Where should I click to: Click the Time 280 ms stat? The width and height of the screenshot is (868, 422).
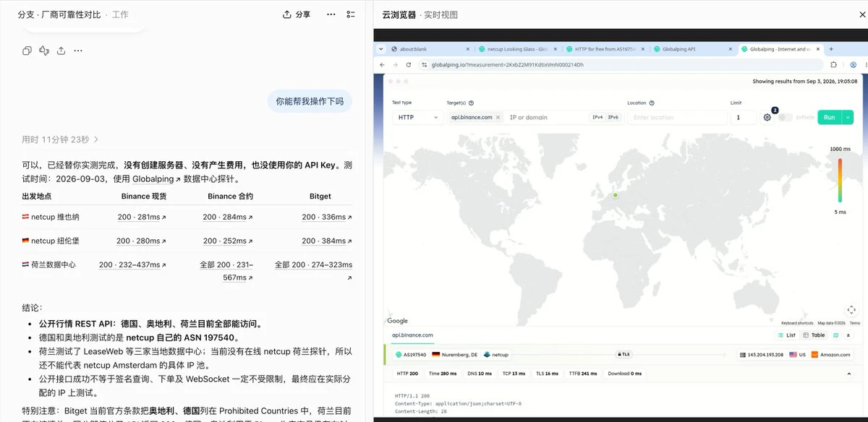coord(443,374)
